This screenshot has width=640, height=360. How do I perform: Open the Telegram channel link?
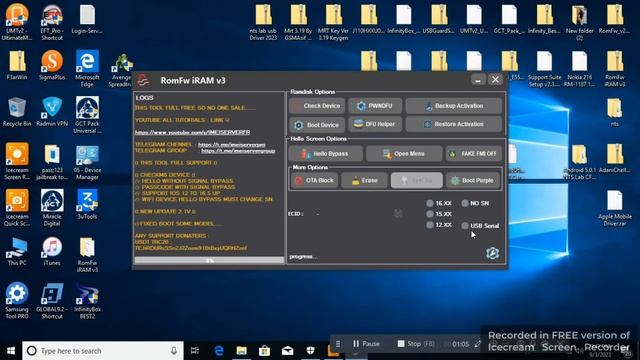(x=232, y=144)
